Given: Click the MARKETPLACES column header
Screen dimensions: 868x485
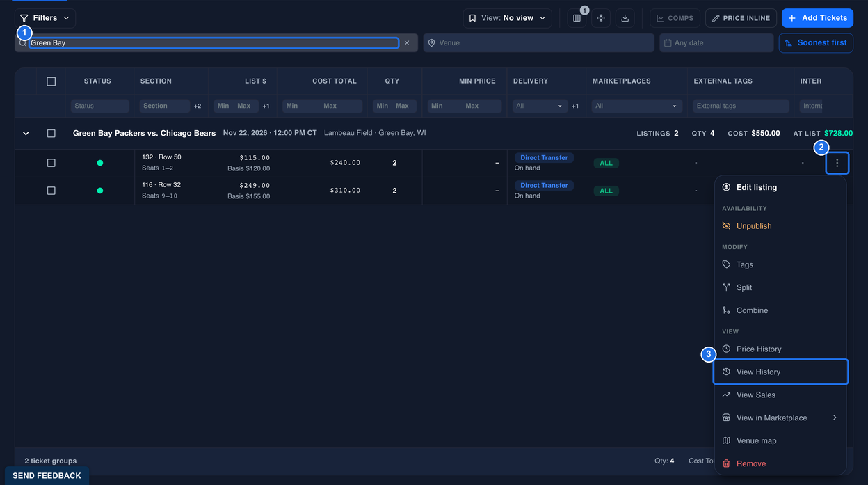Looking at the screenshot, I should click(x=621, y=81).
